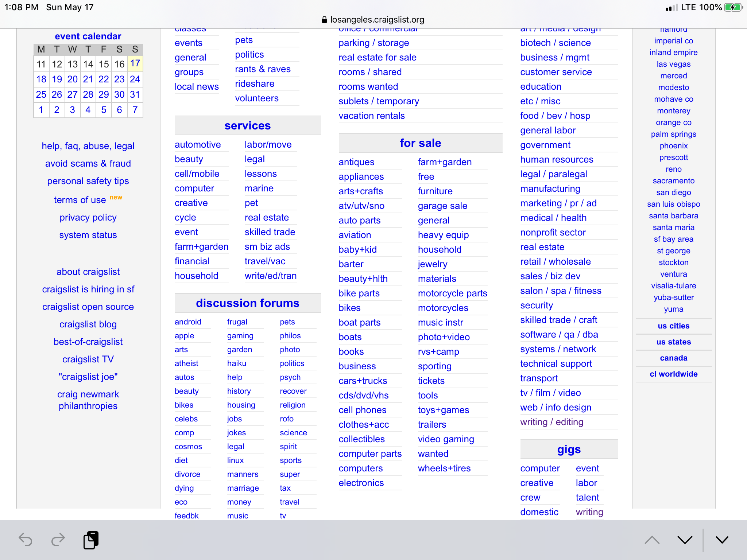The height and width of the screenshot is (560, 747).
Task: Open the gigs section header
Action: click(x=569, y=449)
